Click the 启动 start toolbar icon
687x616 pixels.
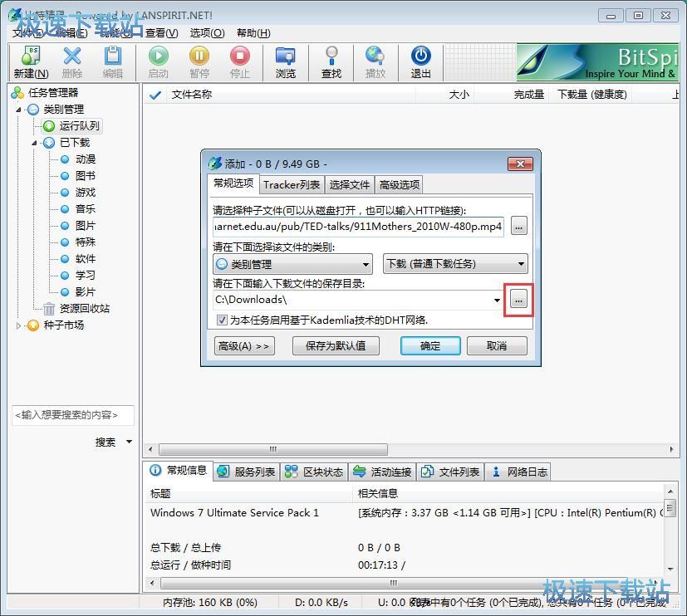158,62
